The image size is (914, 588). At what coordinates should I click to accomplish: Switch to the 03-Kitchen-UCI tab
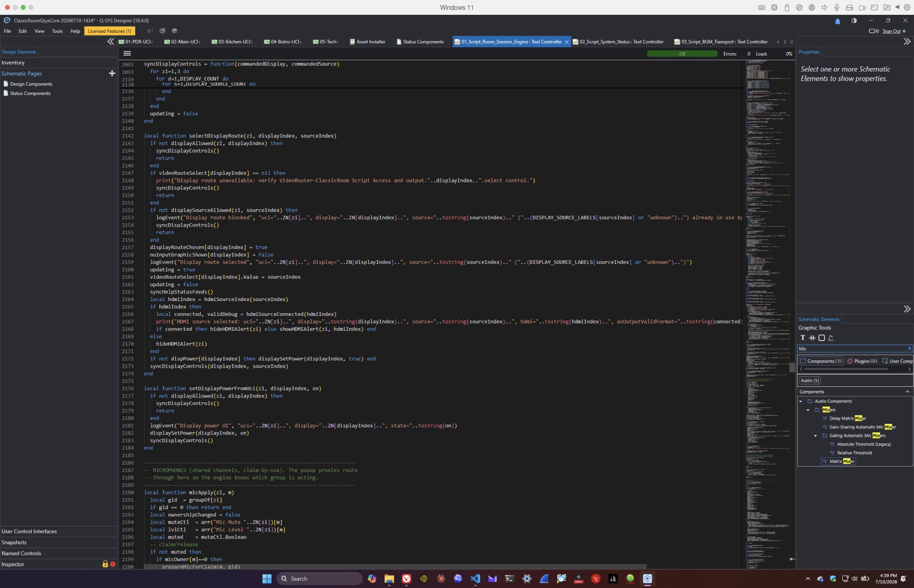232,41
